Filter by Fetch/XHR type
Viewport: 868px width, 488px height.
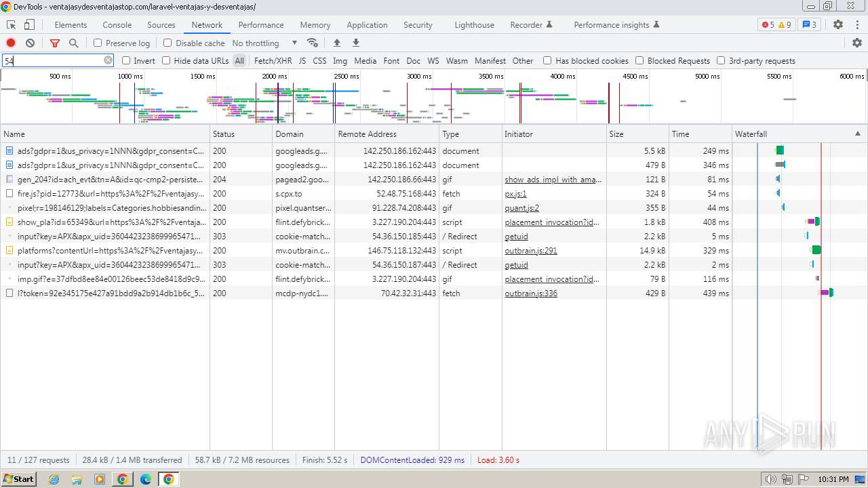tap(273, 60)
